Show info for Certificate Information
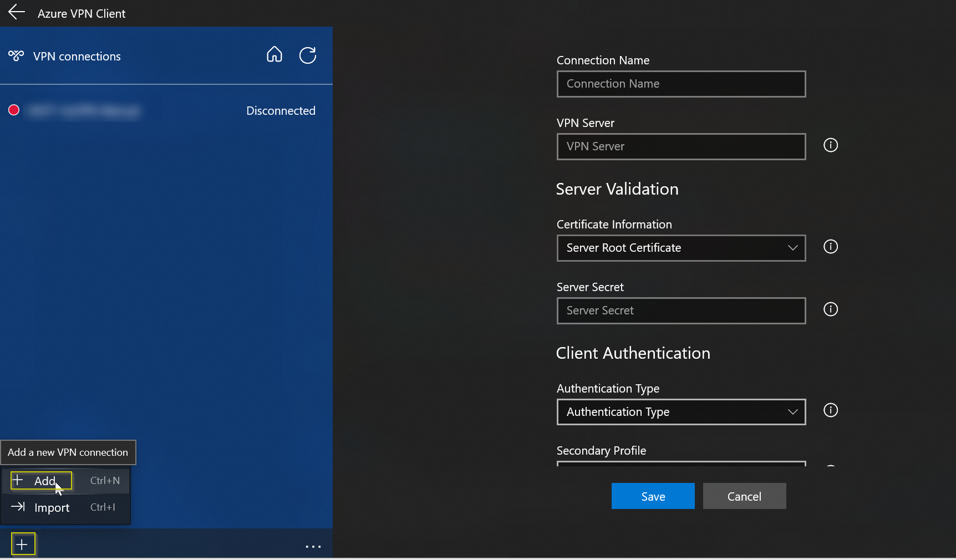 pyautogui.click(x=831, y=247)
